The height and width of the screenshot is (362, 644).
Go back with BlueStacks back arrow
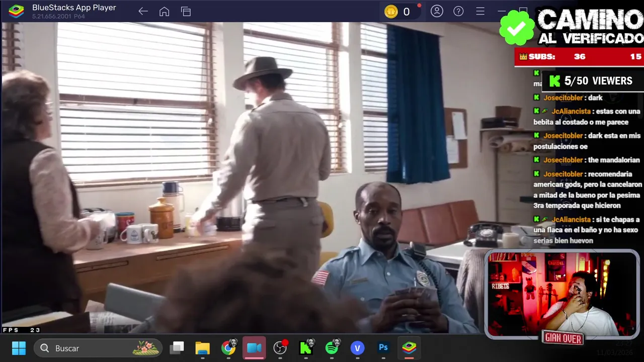(x=143, y=11)
